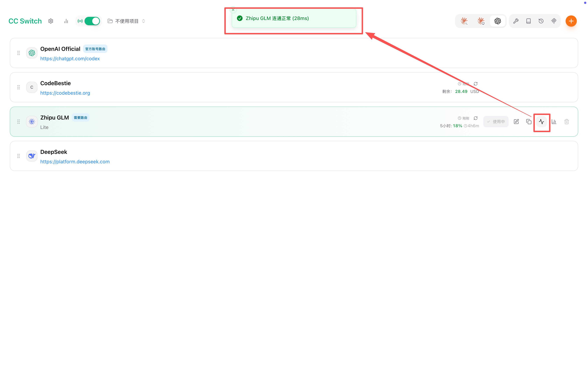Open the 不使用项目 project dropdown
Image resolution: width=588 pixels, height=368 pixels.
click(x=126, y=21)
